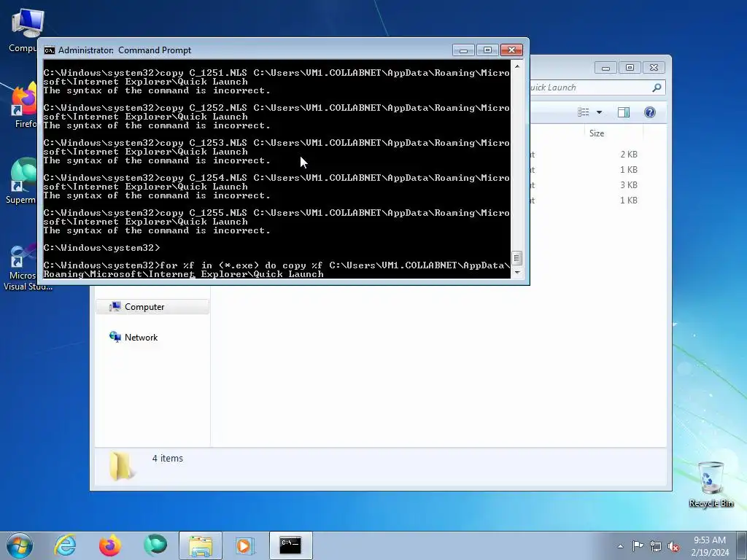Change view using the Explorer view icon
The image size is (747, 560).
pos(584,112)
